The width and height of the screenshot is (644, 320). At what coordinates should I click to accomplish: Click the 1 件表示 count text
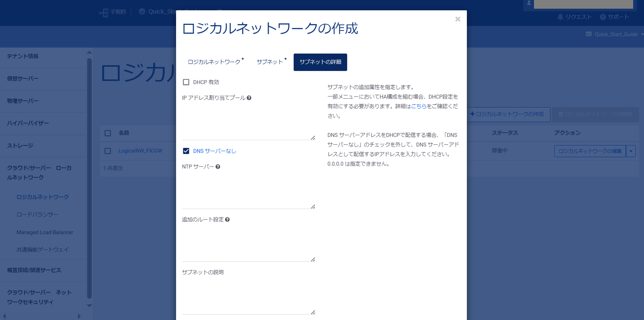[x=113, y=168]
